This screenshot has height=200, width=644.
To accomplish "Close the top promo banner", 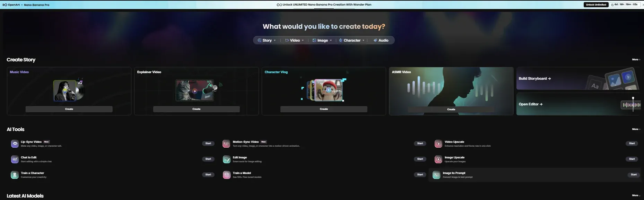I will coord(643,5).
